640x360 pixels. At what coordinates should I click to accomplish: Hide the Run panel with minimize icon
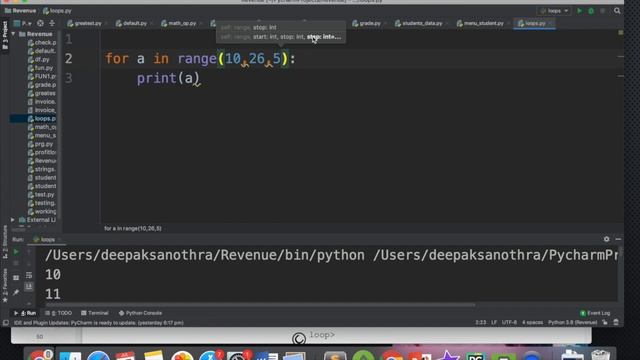[x=618, y=239]
